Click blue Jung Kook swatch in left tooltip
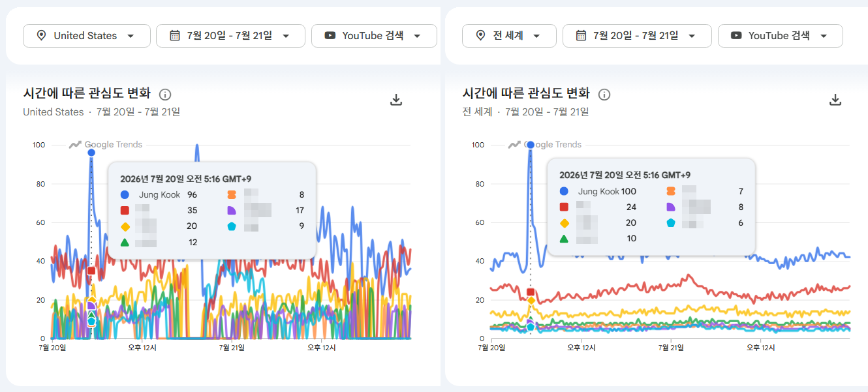868x392 pixels. click(125, 194)
